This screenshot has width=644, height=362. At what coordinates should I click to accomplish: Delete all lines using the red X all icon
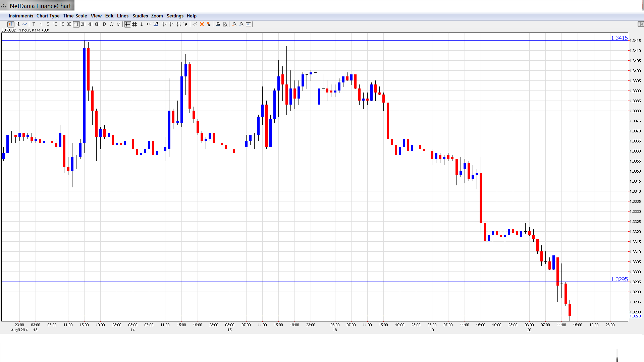pos(209,24)
